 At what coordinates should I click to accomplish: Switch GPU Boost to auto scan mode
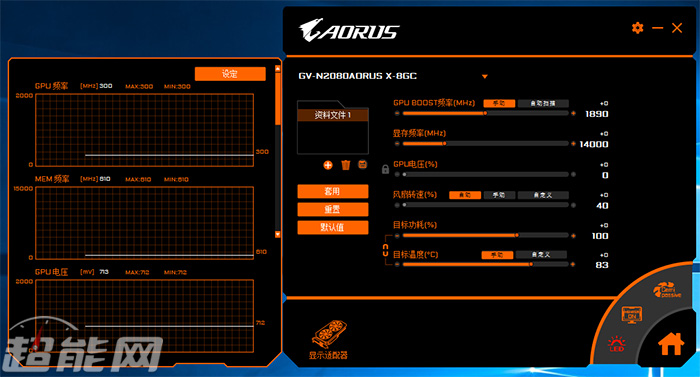click(543, 104)
